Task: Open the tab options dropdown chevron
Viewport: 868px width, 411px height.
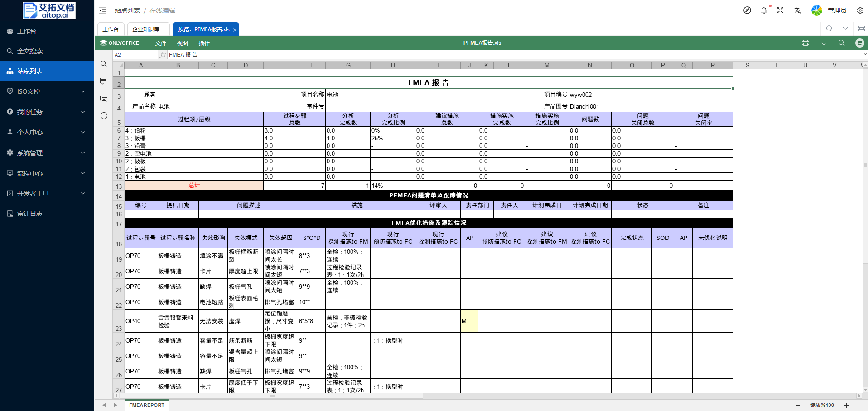Action: (x=845, y=29)
